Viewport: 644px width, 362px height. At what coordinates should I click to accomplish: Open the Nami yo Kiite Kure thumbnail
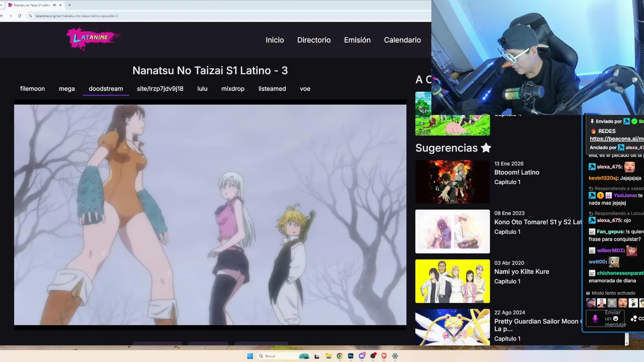click(452, 281)
